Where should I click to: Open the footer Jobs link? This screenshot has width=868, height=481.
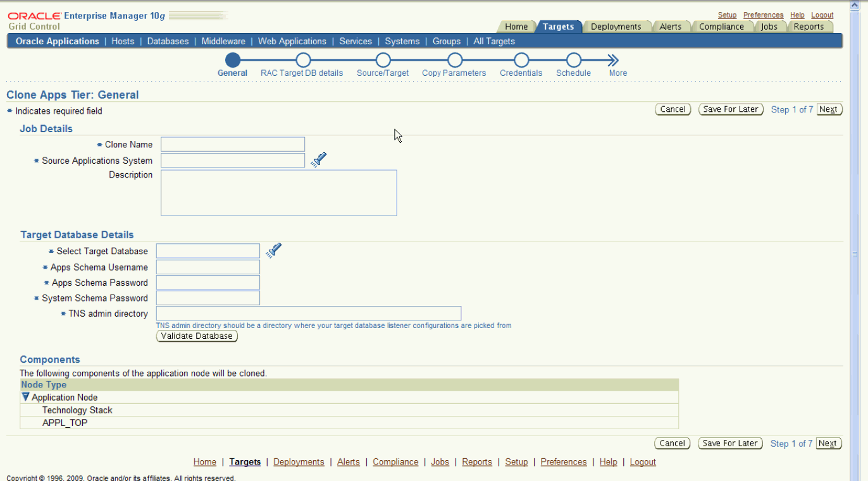pyautogui.click(x=440, y=462)
